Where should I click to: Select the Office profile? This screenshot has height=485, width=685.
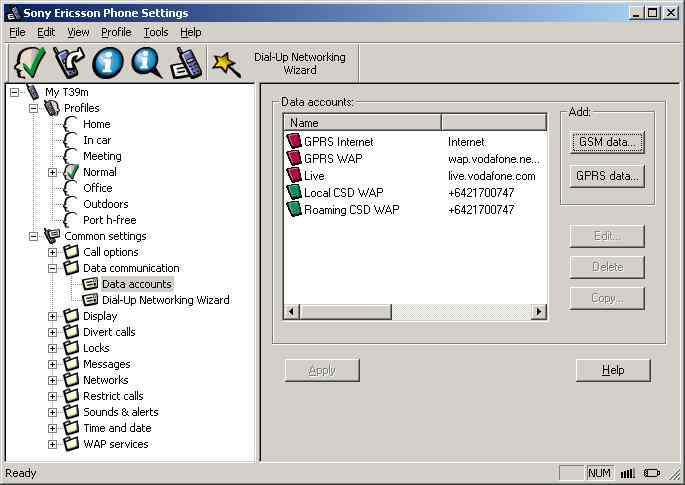click(x=98, y=188)
